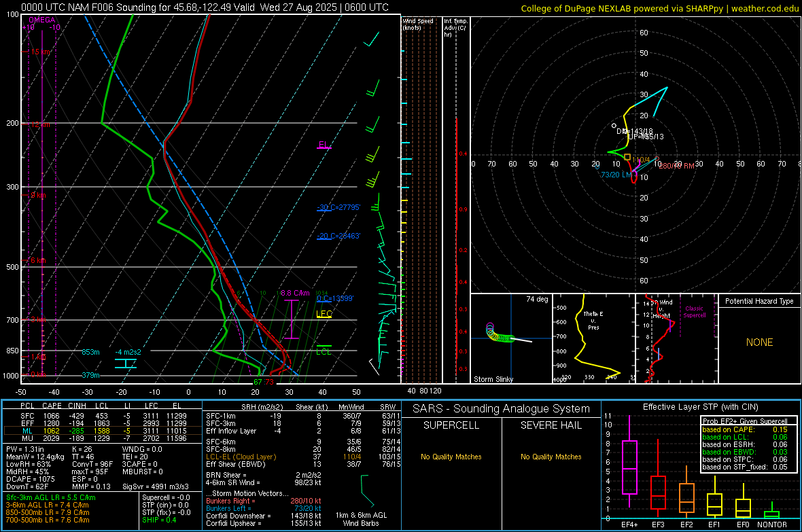Click the MBURST = 0 value
The width and height of the screenshot is (802, 532).
pos(143,472)
